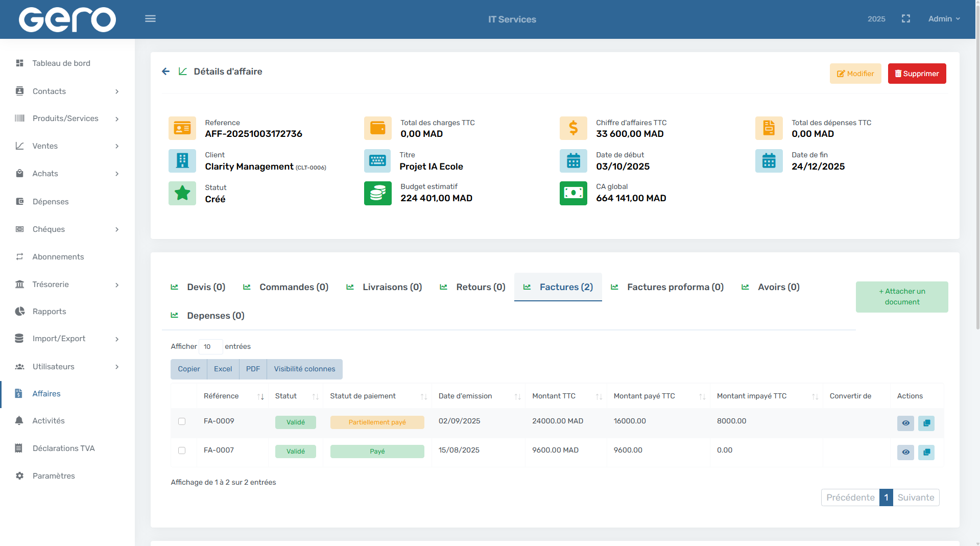The image size is (980, 546).
Task: Toggle fullscreen mode icon in header
Action: (906, 19)
